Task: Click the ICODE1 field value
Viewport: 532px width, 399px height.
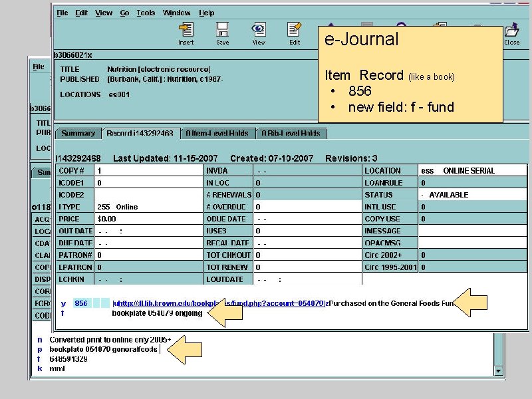Action: coord(148,183)
